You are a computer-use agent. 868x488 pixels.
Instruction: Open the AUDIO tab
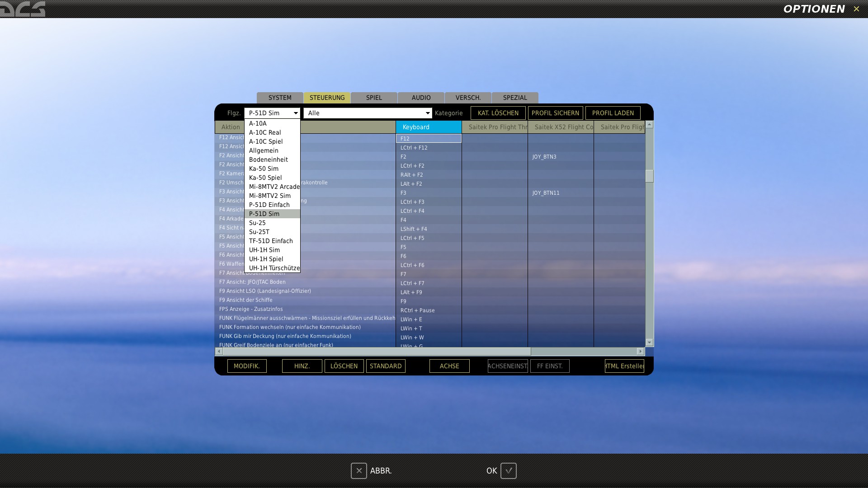421,98
